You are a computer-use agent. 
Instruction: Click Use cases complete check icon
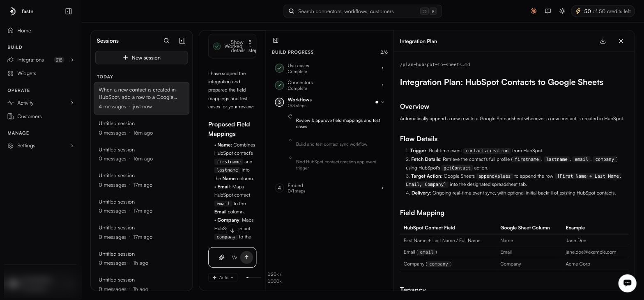279,68
